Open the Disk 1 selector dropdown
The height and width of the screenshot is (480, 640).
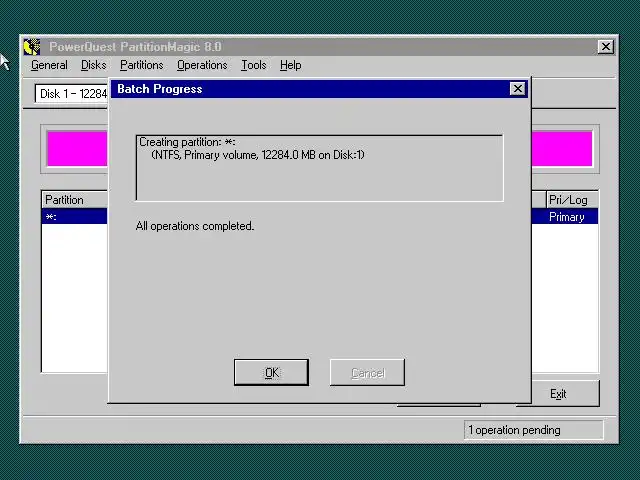click(72, 94)
